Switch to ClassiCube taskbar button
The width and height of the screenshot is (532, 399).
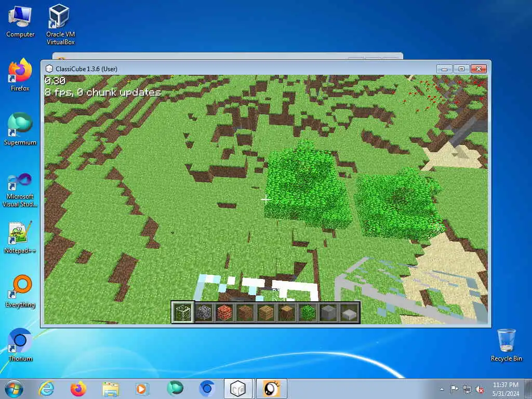238,389
